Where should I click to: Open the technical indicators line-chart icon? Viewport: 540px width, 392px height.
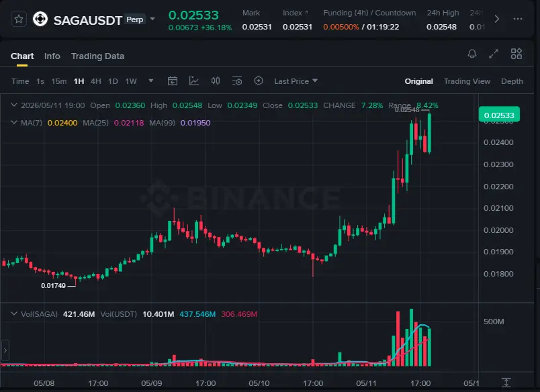tap(194, 81)
